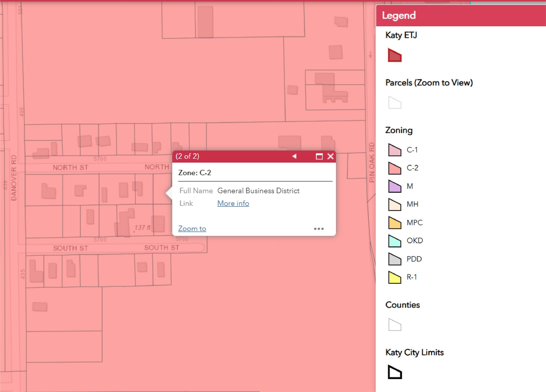The image size is (546, 392).
Task: Maximize the zone info popup
Action: [x=319, y=157]
